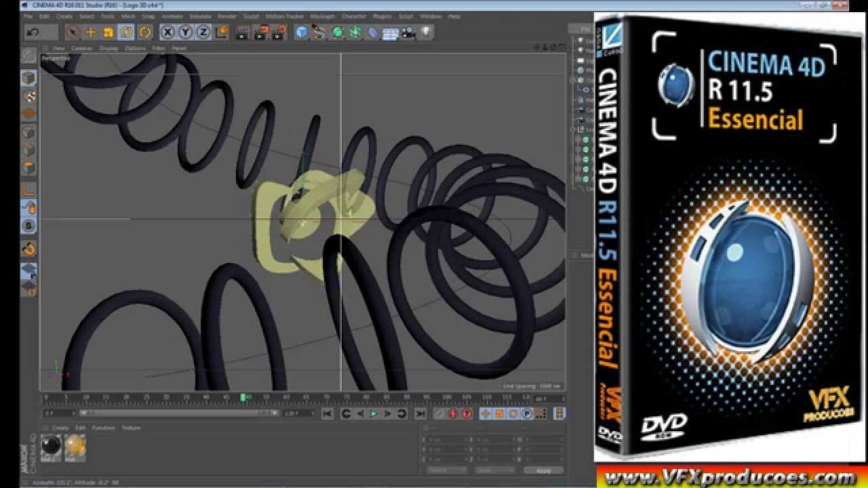868x488 pixels.
Task: Open the green Subdivision Surface generator icon
Action: point(337,32)
